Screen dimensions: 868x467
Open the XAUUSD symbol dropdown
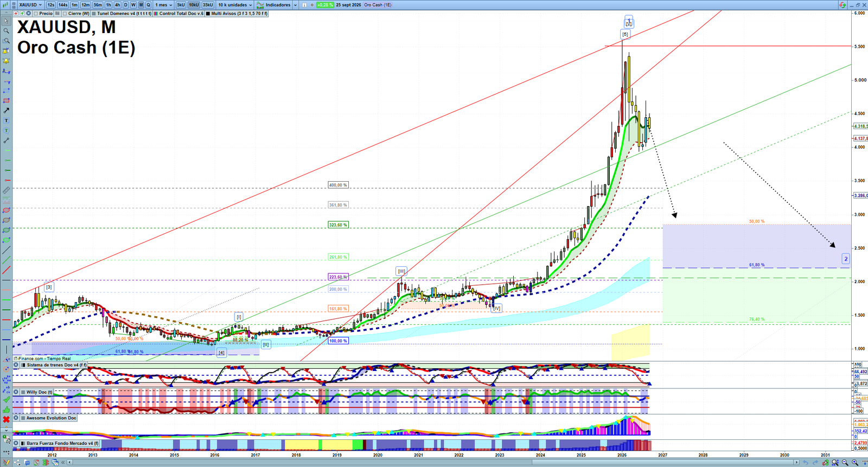click(30, 5)
